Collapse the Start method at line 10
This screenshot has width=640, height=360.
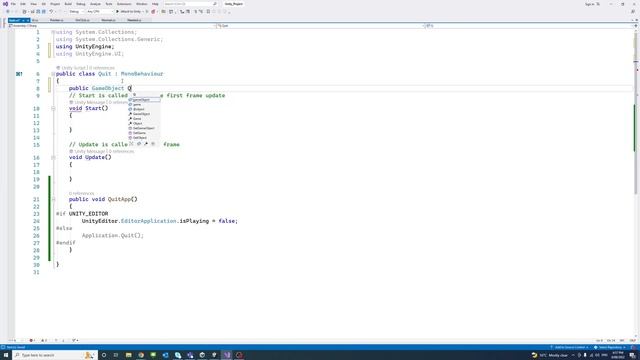[53, 109]
